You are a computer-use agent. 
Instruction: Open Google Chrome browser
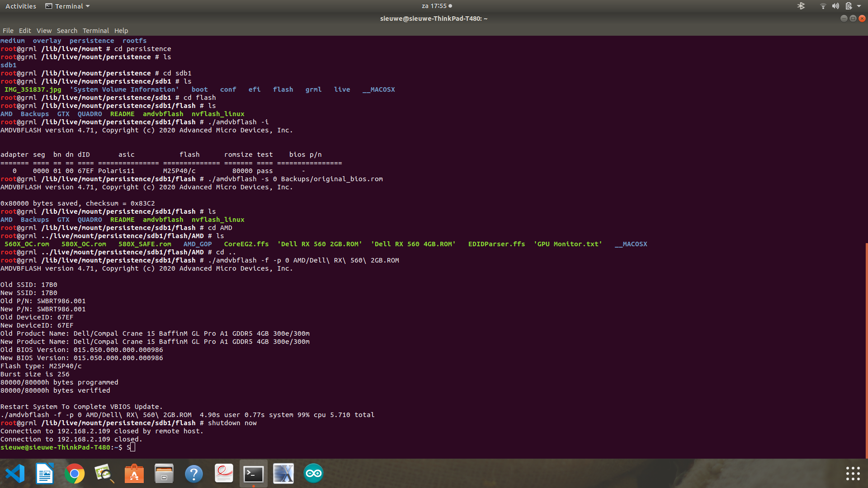[75, 474]
